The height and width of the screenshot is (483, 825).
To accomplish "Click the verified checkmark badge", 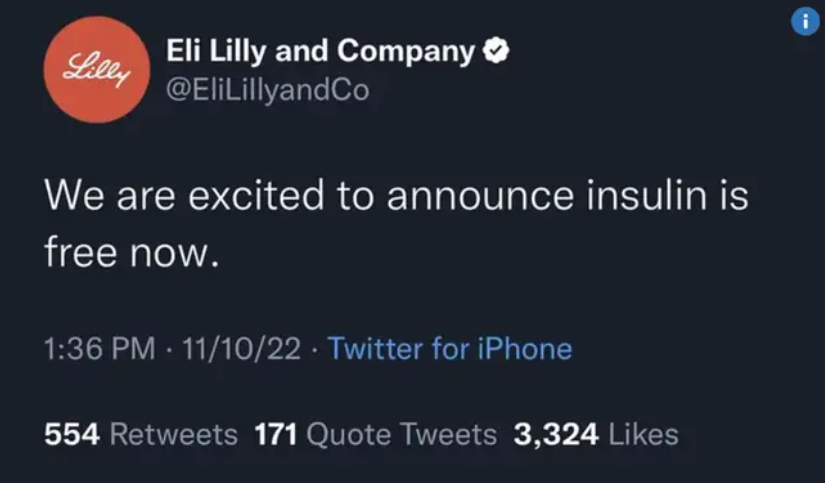I will 496,51.
